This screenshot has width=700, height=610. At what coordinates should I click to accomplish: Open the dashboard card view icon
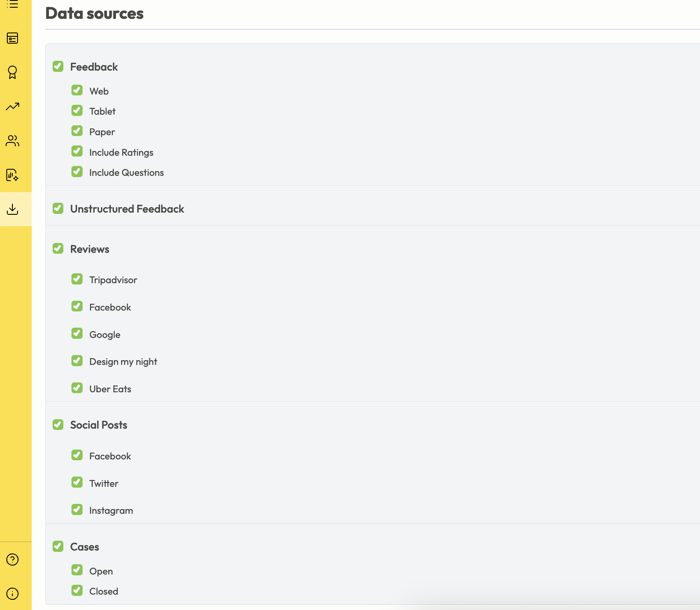pyautogui.click(x=12, y=38)
